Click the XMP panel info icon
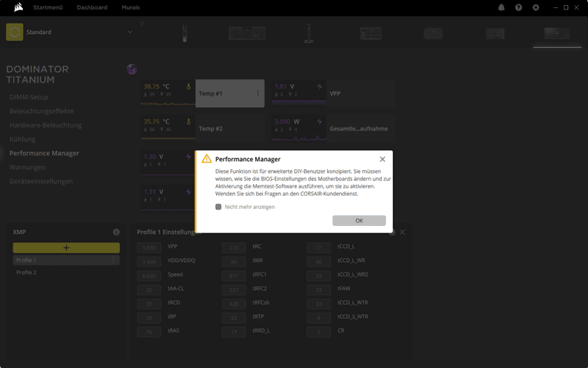This screenshot has width=588, height=368. pyautogui.click(x=116, y=232)
